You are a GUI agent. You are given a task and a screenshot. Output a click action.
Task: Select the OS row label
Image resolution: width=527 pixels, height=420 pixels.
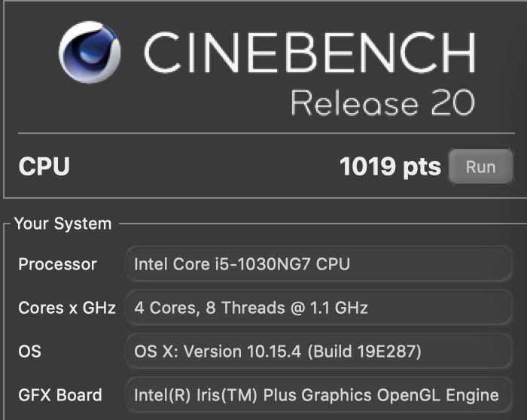(x=29, y=352)
